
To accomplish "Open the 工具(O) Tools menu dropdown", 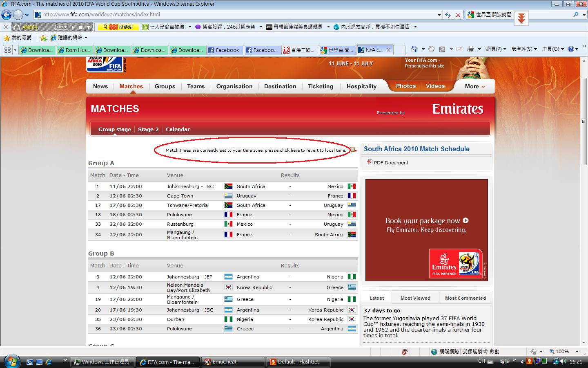I will coord(553,49).
